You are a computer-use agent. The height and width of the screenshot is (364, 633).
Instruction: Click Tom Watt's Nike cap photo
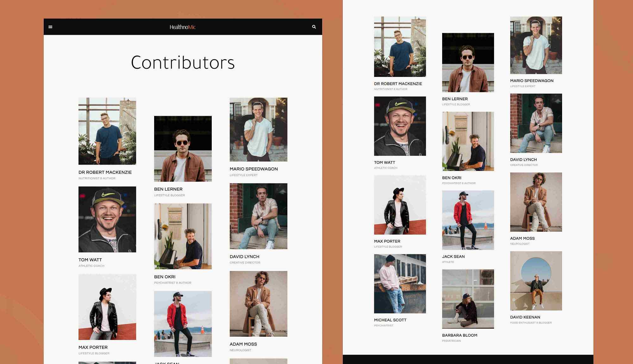pyautogui.click(x=107, y=219)
